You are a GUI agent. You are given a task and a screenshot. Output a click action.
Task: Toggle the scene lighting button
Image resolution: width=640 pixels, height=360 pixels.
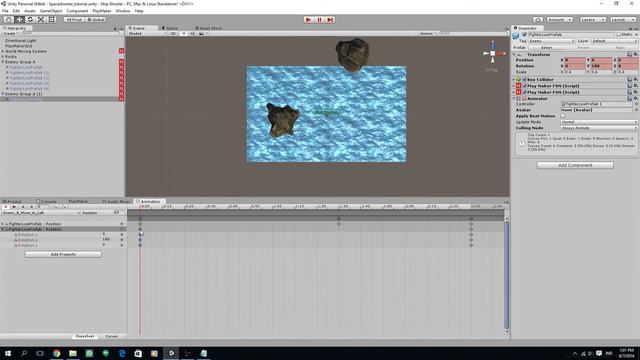(x=184, y=33)
